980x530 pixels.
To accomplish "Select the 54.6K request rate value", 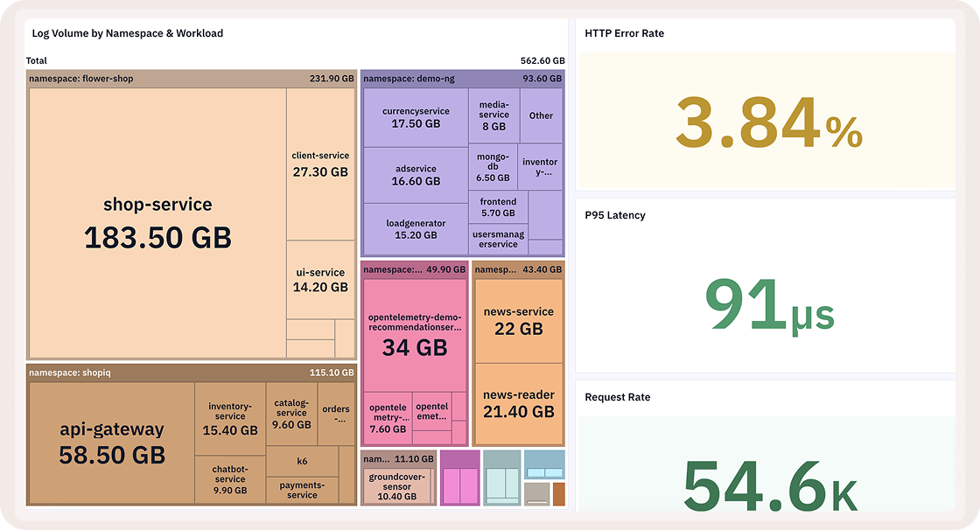I will [770, 486].
